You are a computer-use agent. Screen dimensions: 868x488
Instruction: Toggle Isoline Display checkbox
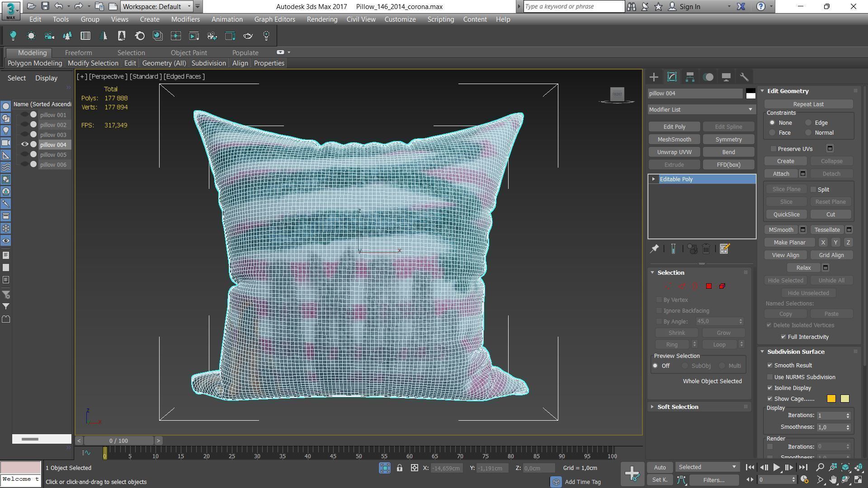(x=770, y=388)
